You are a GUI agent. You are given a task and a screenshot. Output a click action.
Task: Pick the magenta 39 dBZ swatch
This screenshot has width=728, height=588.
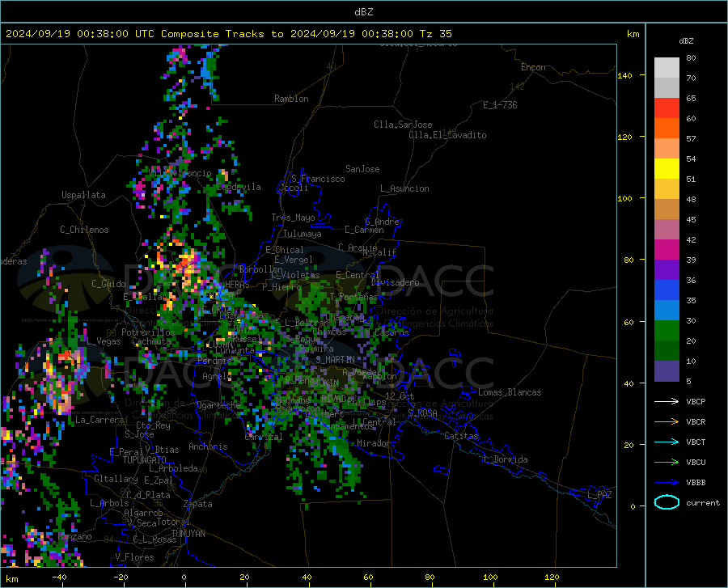pos(667,250)
